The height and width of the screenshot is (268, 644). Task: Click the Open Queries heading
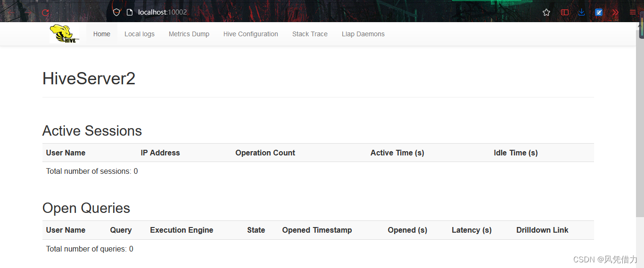86,208
